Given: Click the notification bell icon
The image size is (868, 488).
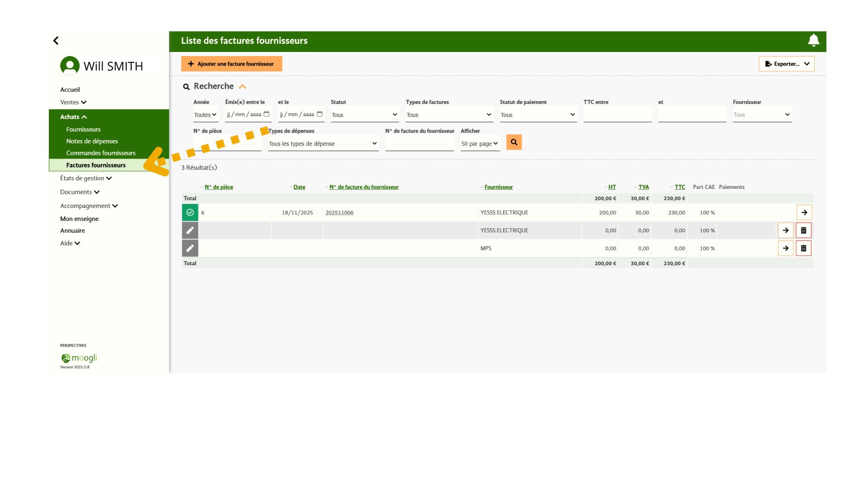Looking at the screenshot, I should click(813, 41).
